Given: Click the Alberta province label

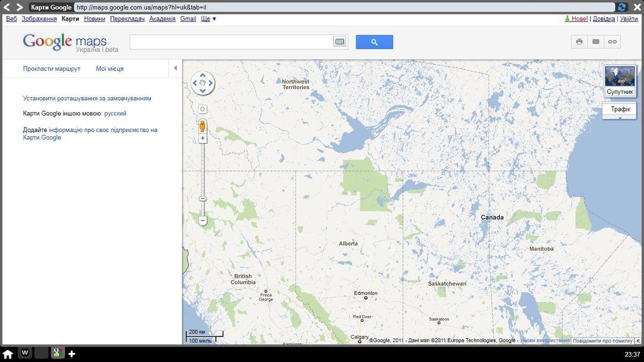Looking at the screenshot, I should pos(348,243).
